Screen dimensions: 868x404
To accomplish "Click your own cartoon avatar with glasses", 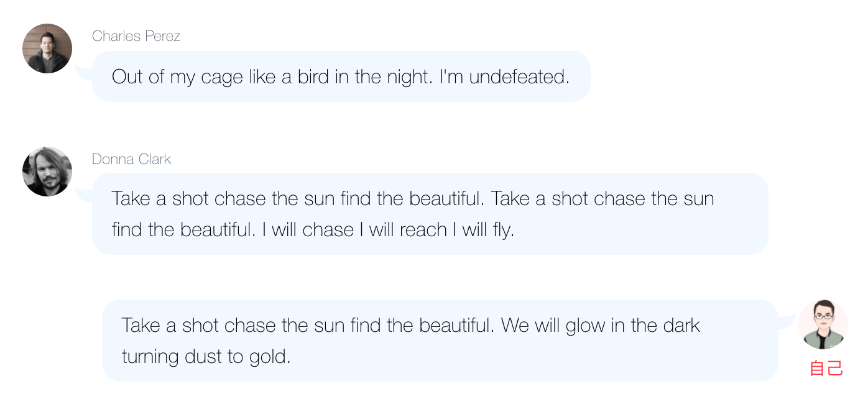I will (x=823, y=324).
